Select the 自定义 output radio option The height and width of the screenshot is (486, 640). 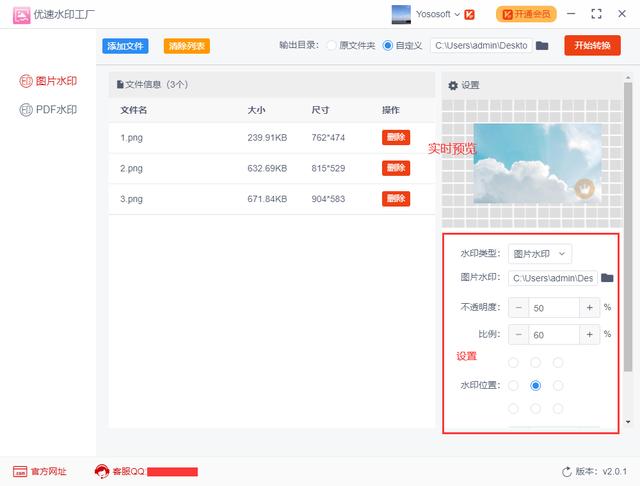(x=387, y=45)
